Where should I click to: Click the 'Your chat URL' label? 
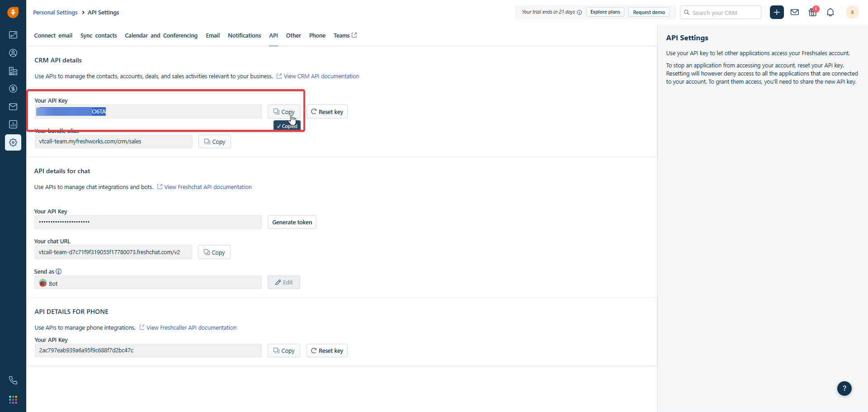click(52, 241)
